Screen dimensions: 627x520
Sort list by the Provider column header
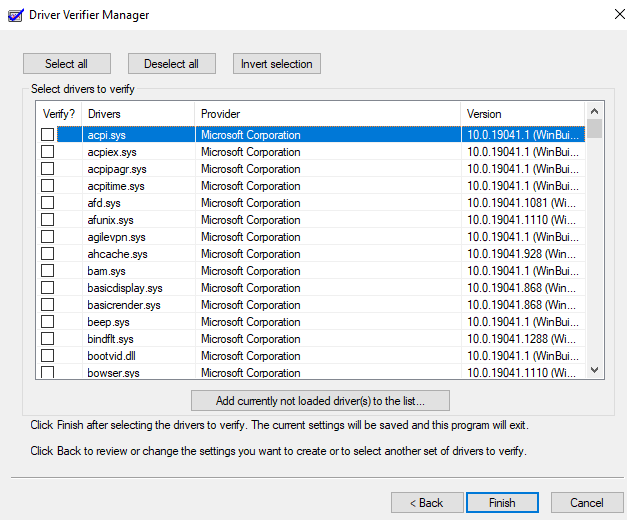[x=327, y=114]
